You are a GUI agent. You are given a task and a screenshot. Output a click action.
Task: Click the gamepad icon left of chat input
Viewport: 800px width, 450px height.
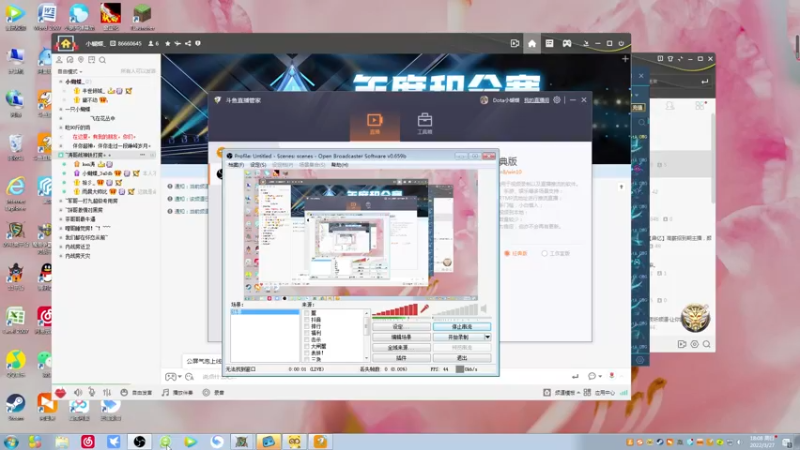(170, 377)
